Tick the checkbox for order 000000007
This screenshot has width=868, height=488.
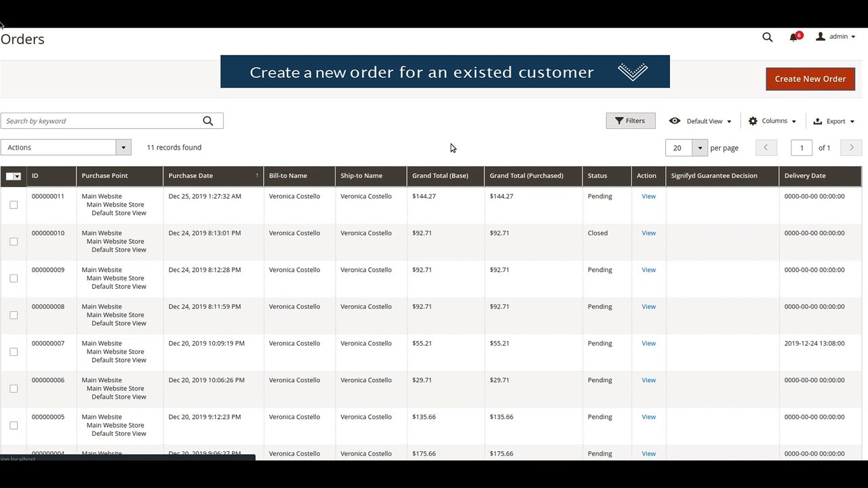point(14,352)
